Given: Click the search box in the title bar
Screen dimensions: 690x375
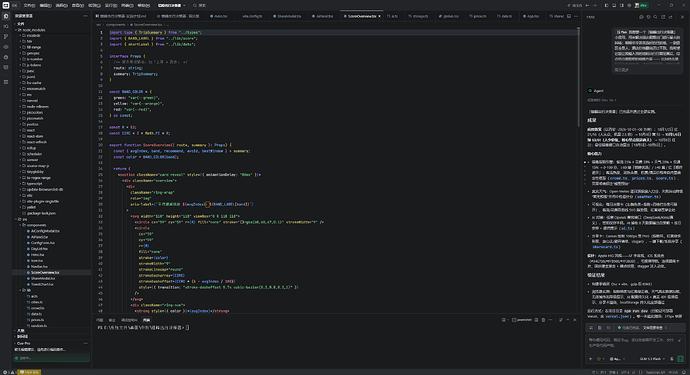Looking at the screenshot, I should [x=199, y=5].
